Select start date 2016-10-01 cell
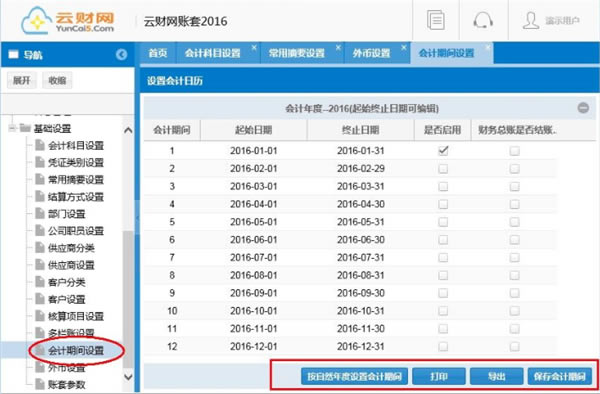Screen dimensions: 600x394 point(253,311)
